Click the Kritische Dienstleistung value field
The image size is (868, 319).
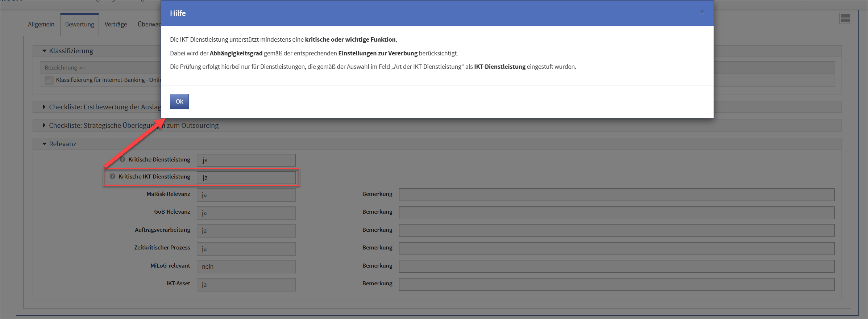click(x=246, y=160)
